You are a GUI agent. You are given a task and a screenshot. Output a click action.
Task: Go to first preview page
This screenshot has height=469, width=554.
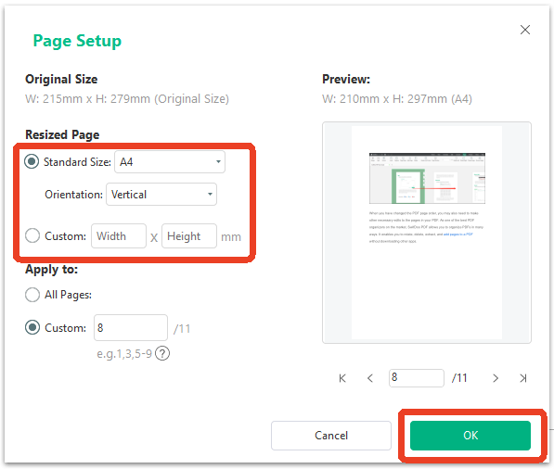click(342, 378)
